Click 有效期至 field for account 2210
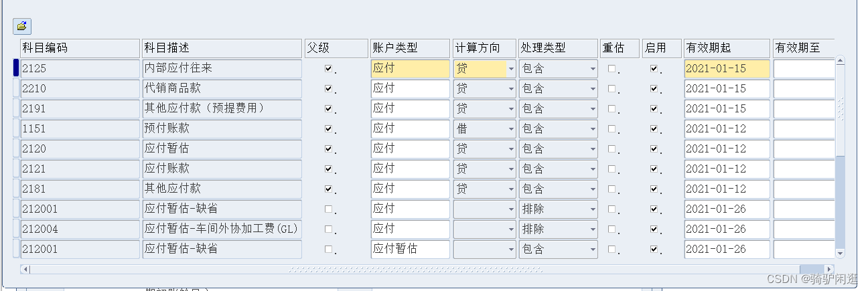The height and width of the screenshot is (291, 868). [x=804, y=88]
